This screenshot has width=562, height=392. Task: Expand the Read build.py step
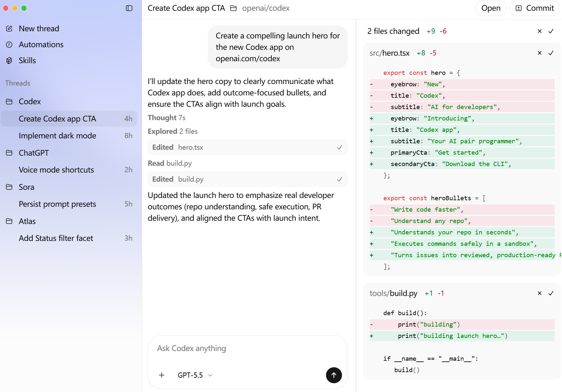coord(170,163)
